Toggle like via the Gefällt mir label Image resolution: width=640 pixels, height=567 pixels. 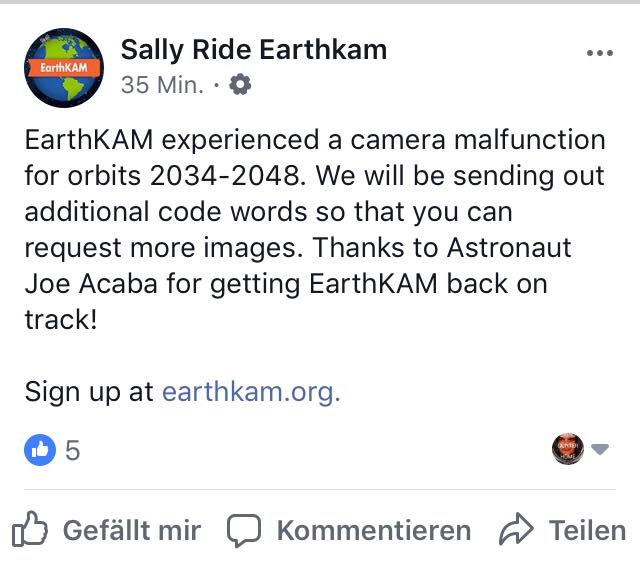[132, 530]
